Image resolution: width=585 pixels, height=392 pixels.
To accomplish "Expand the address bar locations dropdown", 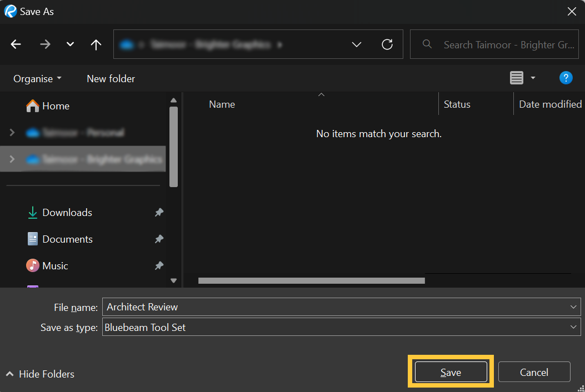I will (356, 44).
